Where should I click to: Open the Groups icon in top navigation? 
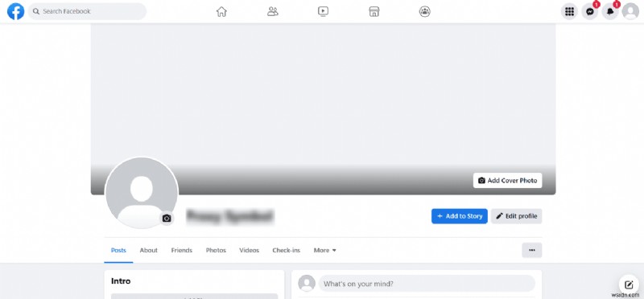(425, 11)
